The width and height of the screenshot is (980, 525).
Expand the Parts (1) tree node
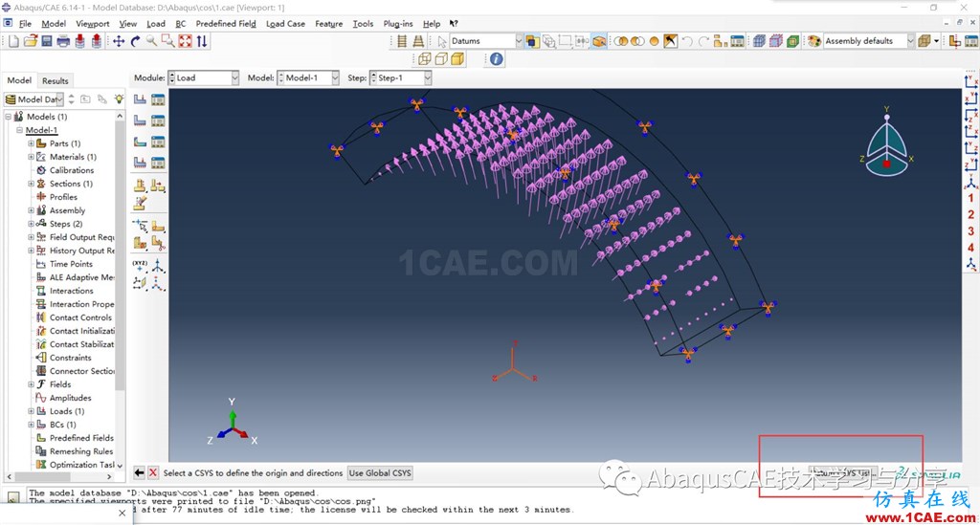click(31, 143)
